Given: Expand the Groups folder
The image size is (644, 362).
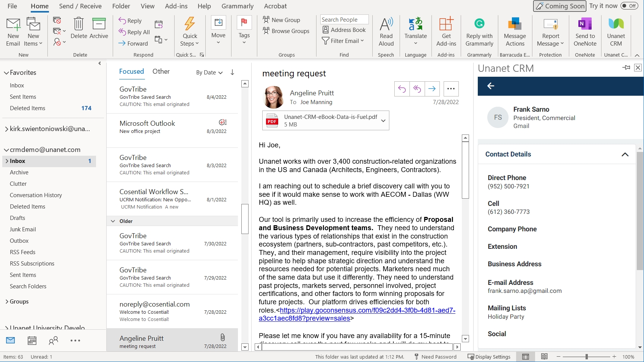Looking at the screenshot, I should coord(7,302).
